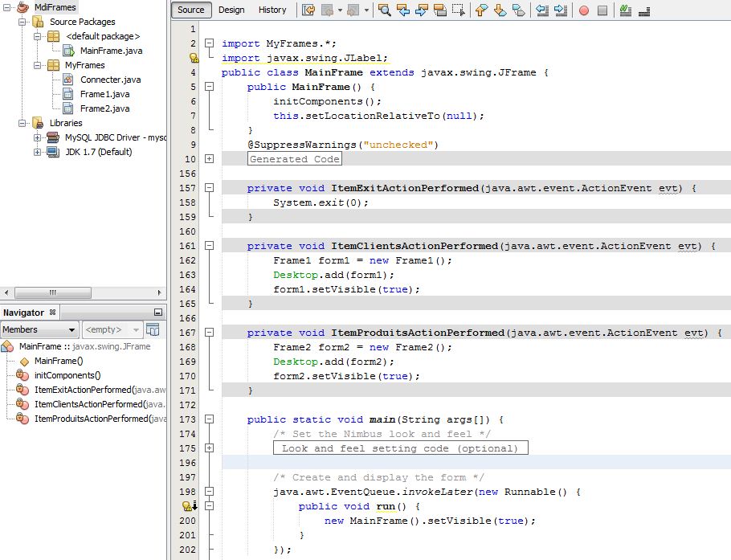Click the Uncomment lines icon

coord(644,10)
